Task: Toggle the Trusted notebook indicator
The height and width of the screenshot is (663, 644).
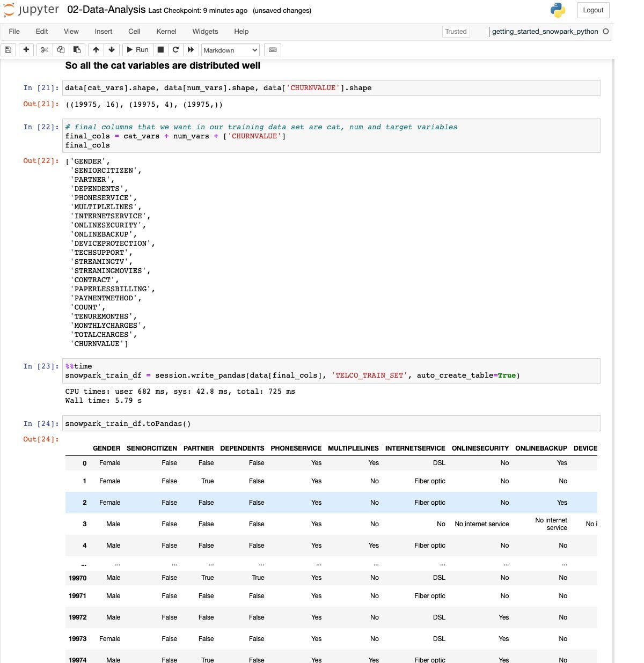Action: (x=456, y=32)
